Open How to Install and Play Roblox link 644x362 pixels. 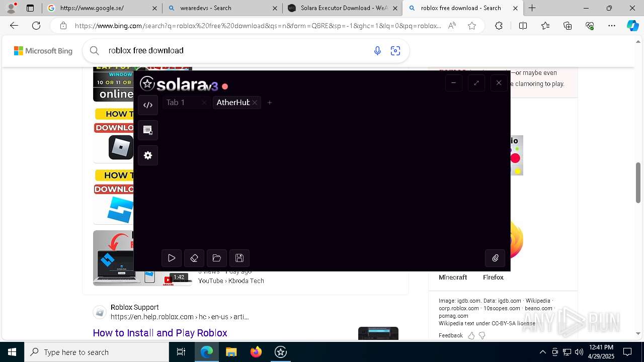pyautogui.click(x=160, y=333)
